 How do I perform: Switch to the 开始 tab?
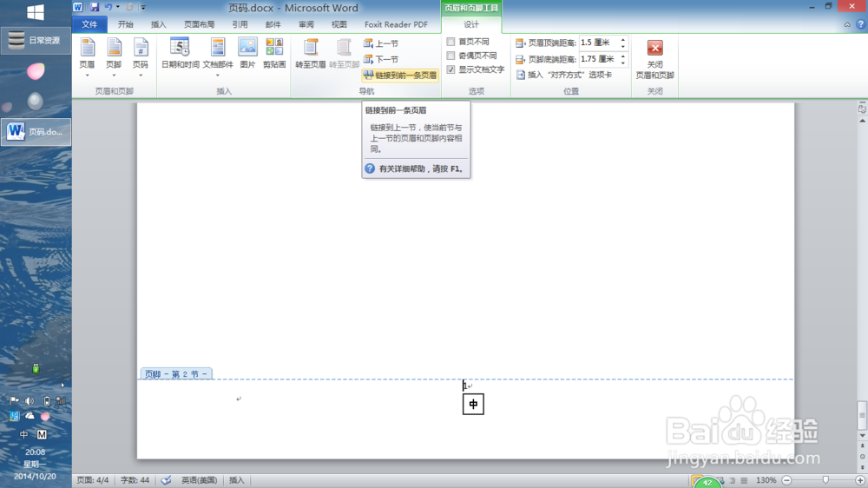coord(126,24)
